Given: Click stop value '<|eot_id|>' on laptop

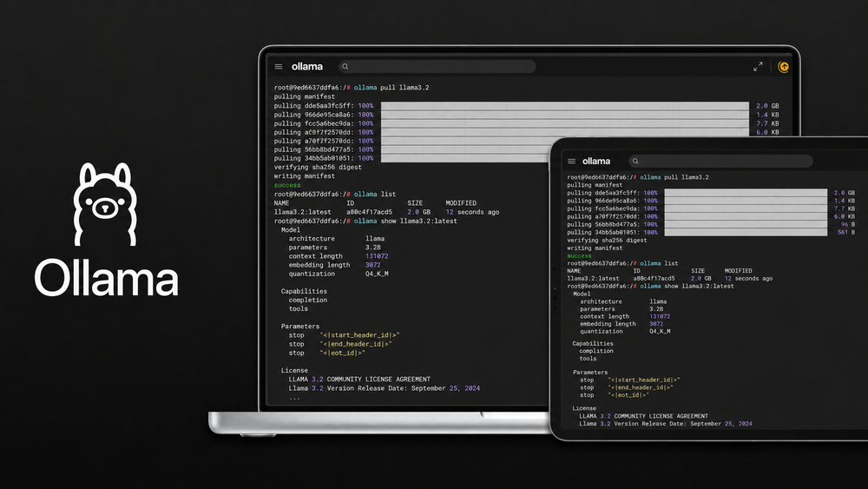Looking at the screenshot, I should click(342, 353).
